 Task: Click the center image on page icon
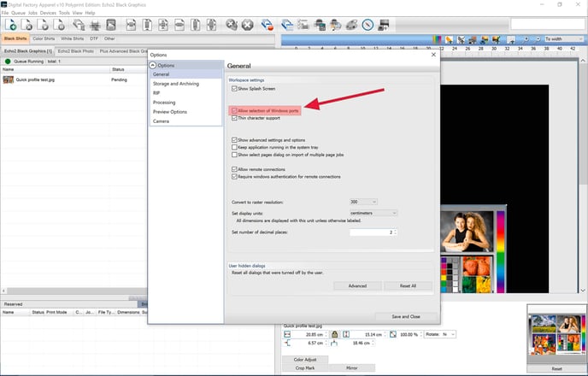162,25
